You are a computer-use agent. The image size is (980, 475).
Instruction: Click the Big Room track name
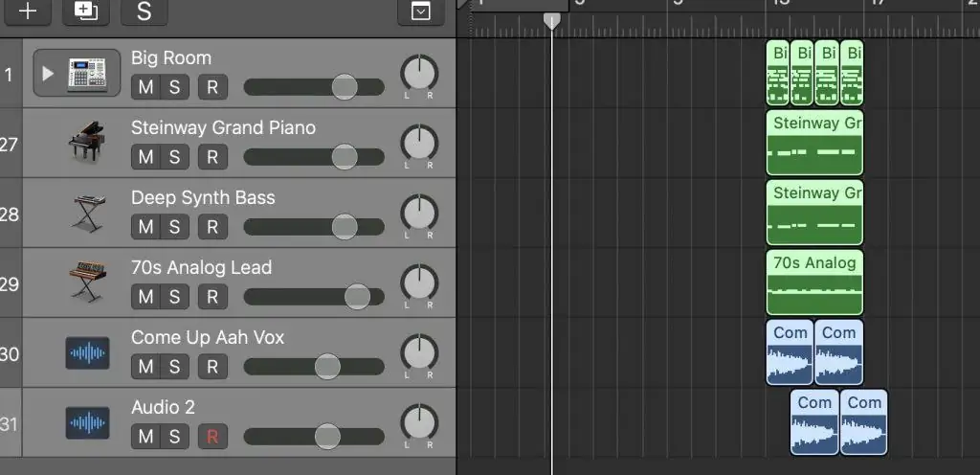pyautogui.click(x=171, y=58)
